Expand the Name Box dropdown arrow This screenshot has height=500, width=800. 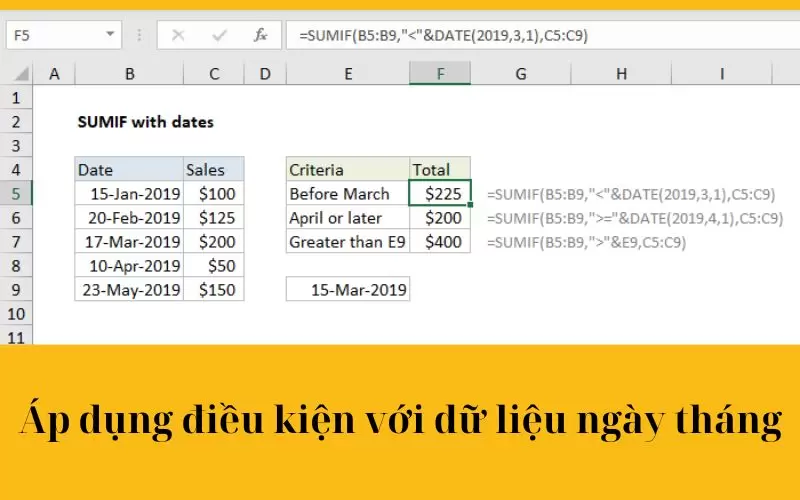click(x=110, y=35)
